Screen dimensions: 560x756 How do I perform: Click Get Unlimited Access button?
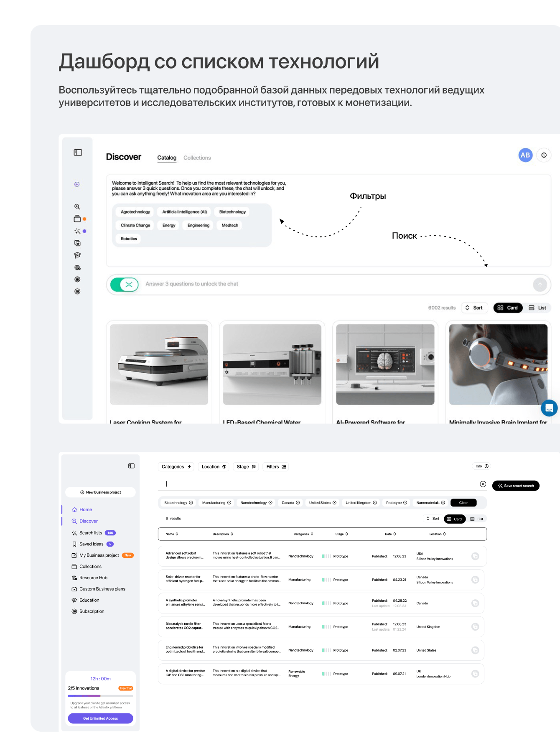pos(100,719)
